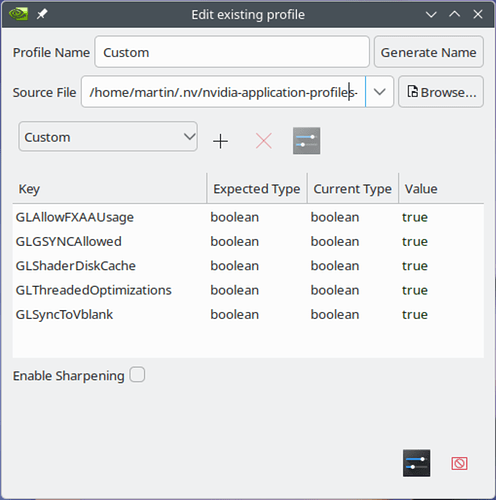Click the red cancel icon at bottom right
Viewport: 496px width, 500px height.
pyautogui.click(x=459, y=463)
